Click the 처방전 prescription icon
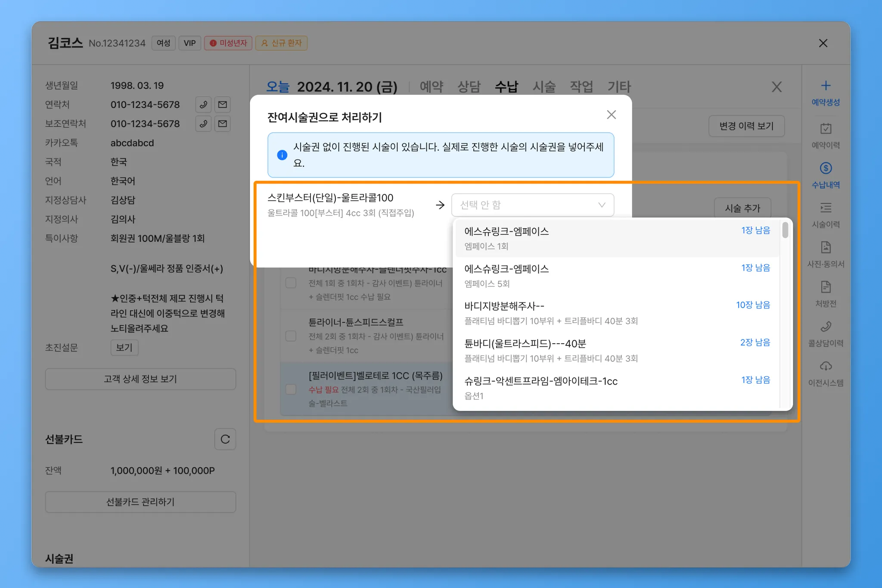This screenshot has height=588, width=882. point(826,287)
